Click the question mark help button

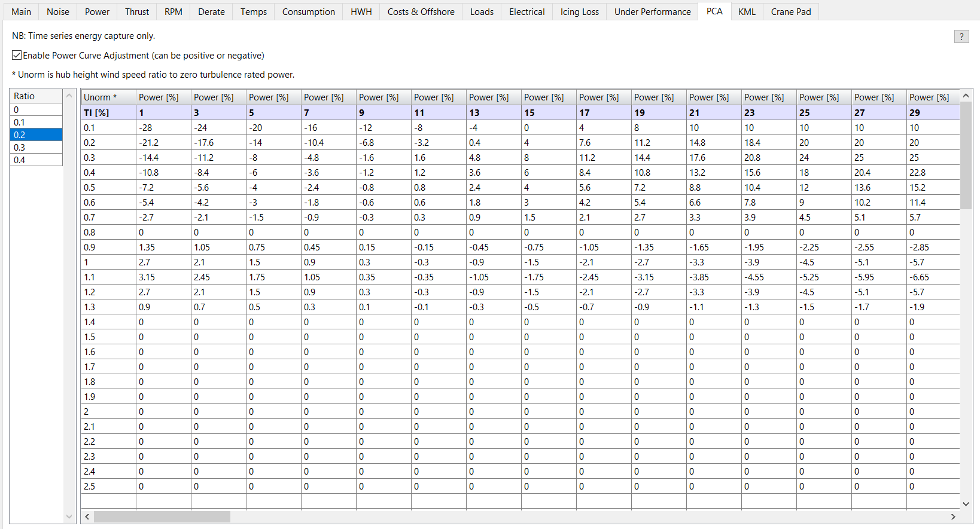pos(961,37)
